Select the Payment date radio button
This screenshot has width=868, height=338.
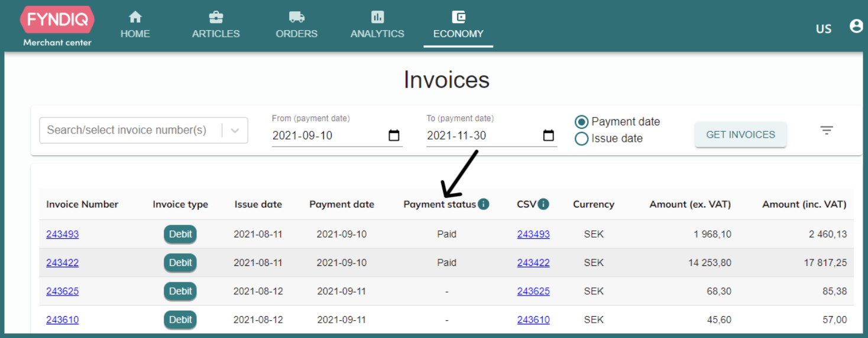click(x=582, y=122)
